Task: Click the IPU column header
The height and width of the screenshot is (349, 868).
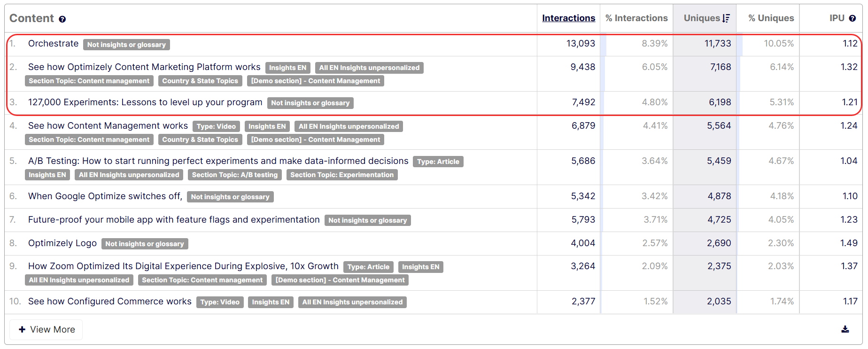Action: [837, 18]
